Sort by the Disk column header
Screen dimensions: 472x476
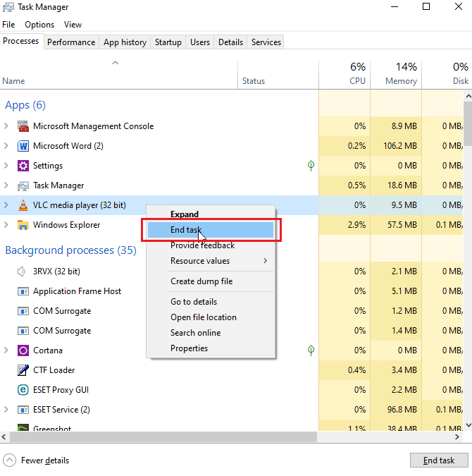click(447, 75)
